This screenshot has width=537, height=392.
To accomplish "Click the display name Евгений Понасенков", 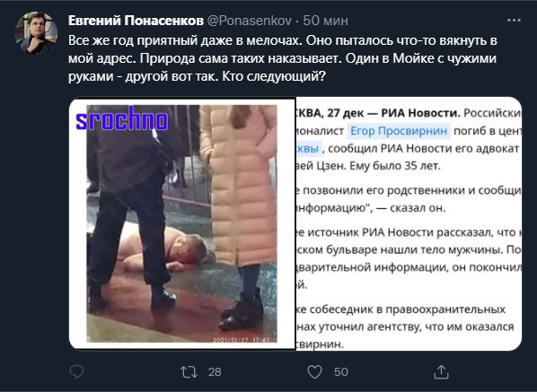I will [136, 21].
